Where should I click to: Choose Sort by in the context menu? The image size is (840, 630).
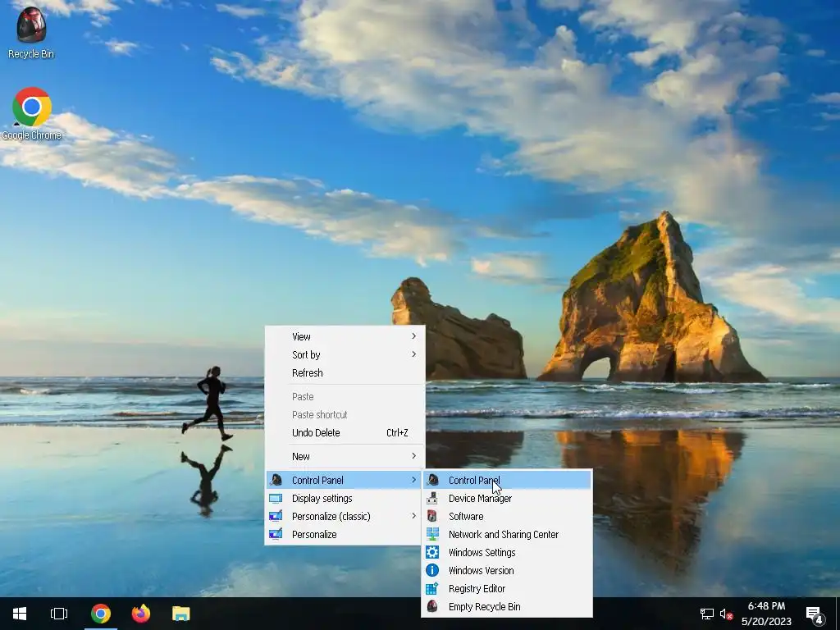click(x=345, y=354)
